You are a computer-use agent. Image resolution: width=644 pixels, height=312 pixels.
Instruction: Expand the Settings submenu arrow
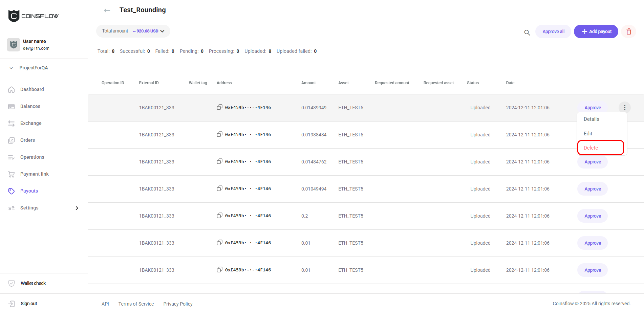(x=77, y=208)
